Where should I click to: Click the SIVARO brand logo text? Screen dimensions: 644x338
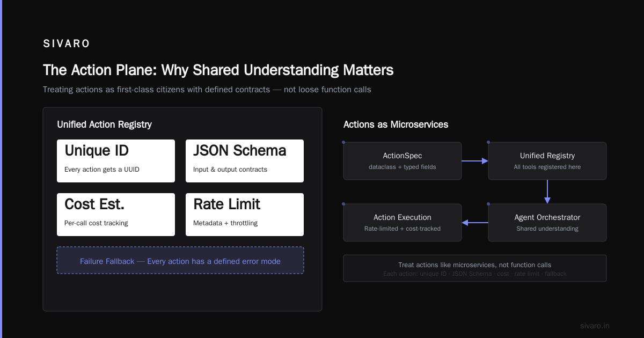[67, 44]
